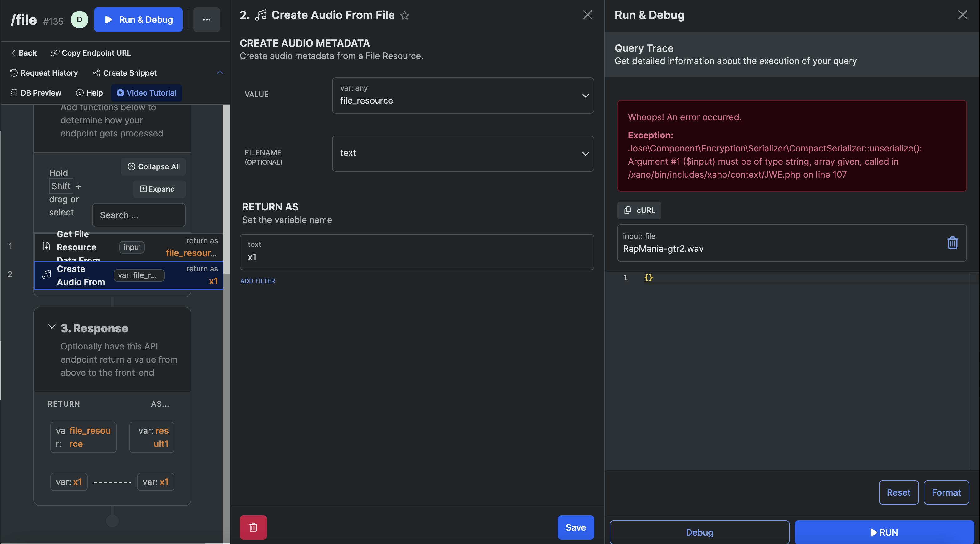980x544 pixels.
Task: Click the red trash delete function button
Action: [x=253, y=527]
